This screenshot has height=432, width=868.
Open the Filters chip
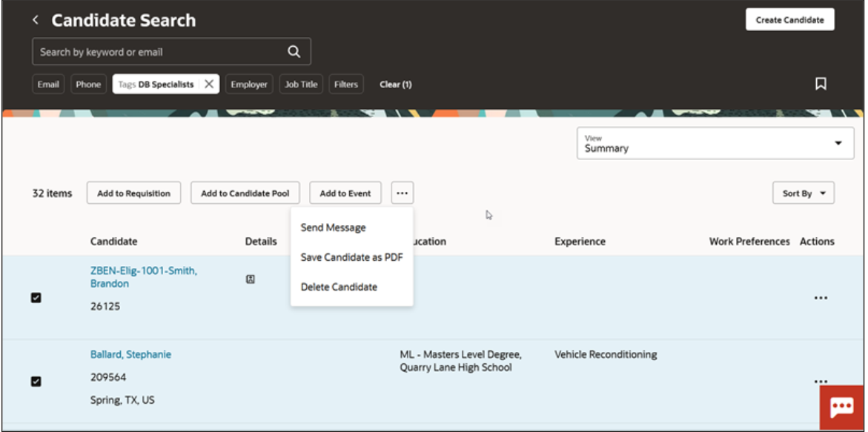coord(346,84)
